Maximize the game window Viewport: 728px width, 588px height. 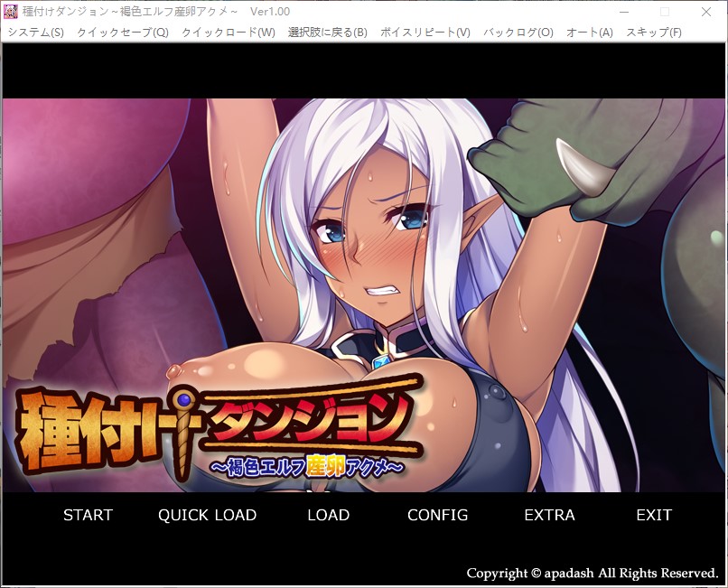665,12
